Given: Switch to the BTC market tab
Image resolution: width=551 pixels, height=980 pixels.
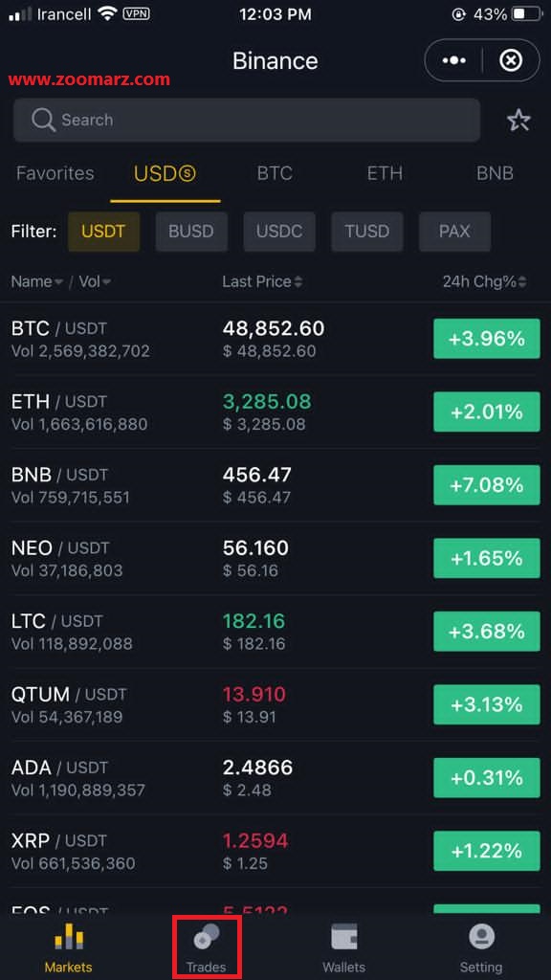Looking at the screenshot, I should [275, 173].
